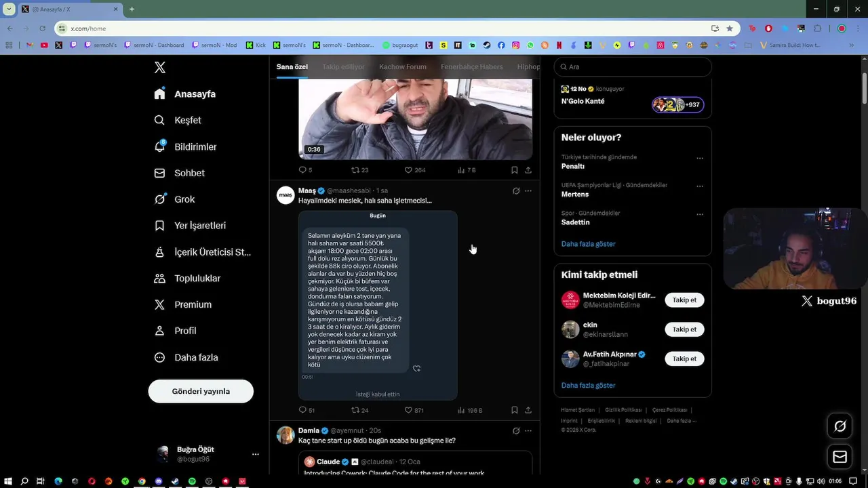The height and width of the screenshot is (488, 868).
Task: Open the Maaş post screenshot image
Action: click(x=378, y=305)
